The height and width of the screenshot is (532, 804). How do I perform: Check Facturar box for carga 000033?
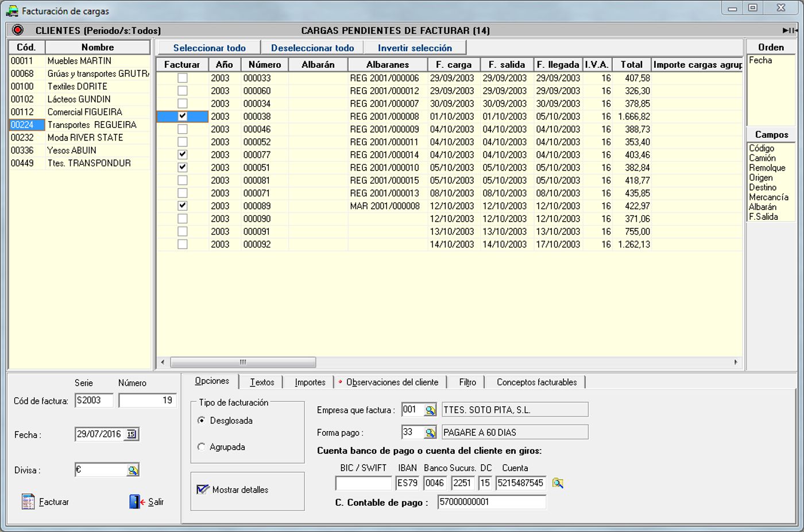tap(183, 78)
